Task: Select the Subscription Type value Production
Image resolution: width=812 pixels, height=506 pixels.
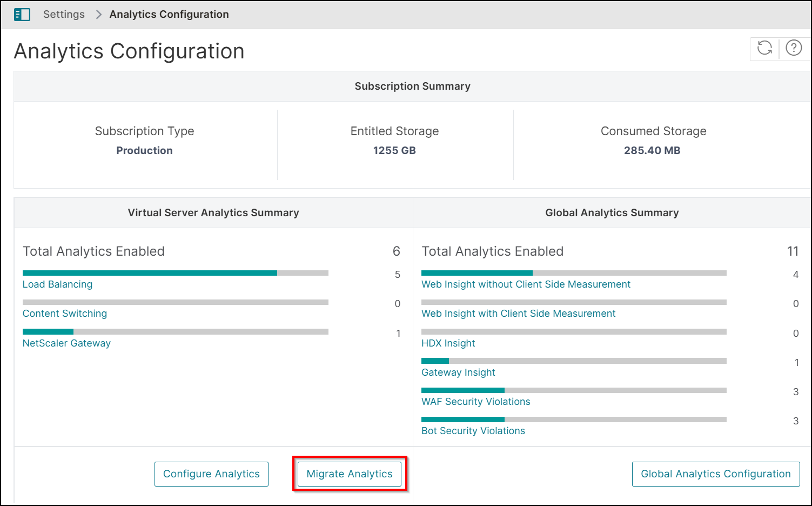Action: [x=144, y=151]
